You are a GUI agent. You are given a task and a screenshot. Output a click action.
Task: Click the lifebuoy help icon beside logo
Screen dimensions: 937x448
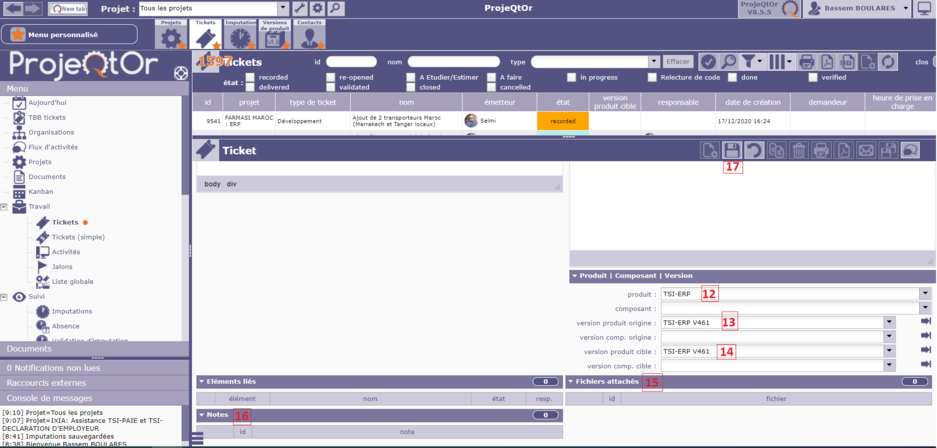coord(180,72)
